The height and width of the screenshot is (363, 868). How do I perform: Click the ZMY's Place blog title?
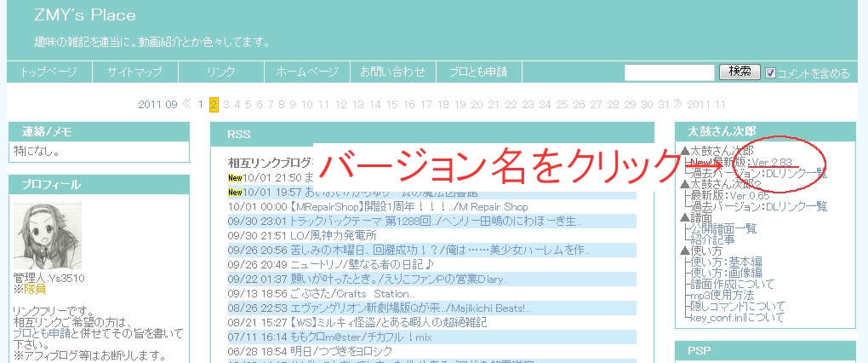[85, 15]
